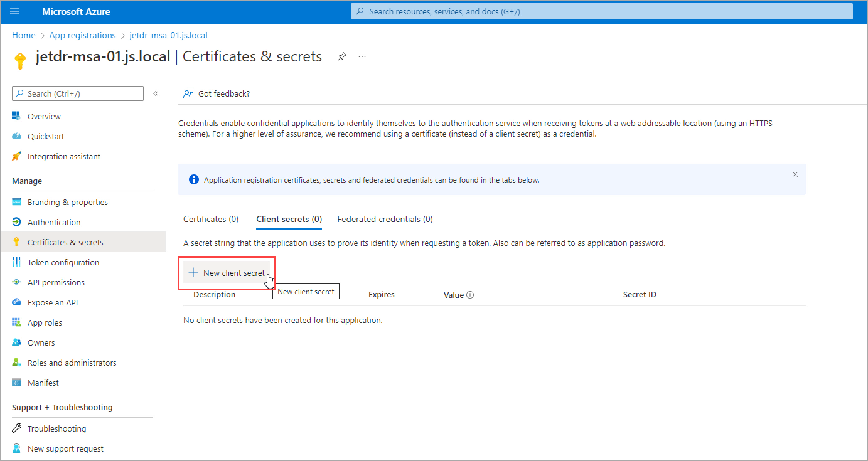Collapse the left sidebar with double chevron
Screen dimensions: 868x461
[x=156, y=93]
